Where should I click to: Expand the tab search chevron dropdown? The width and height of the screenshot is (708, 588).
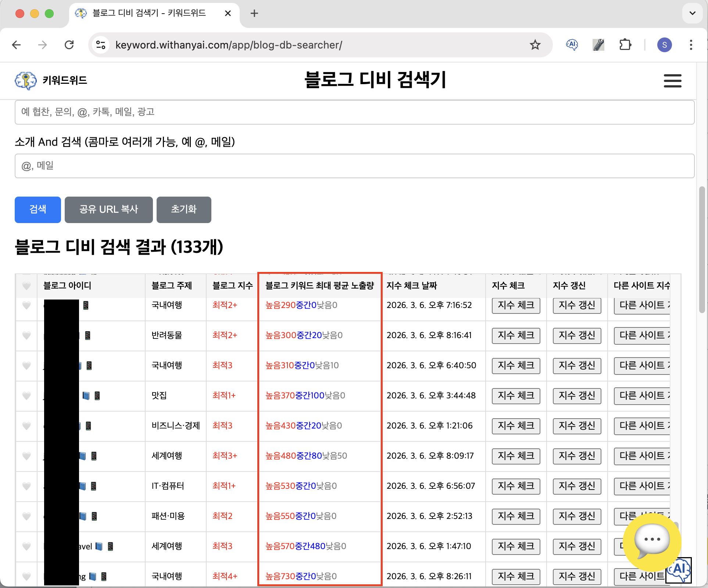click(x=692, y=13)
